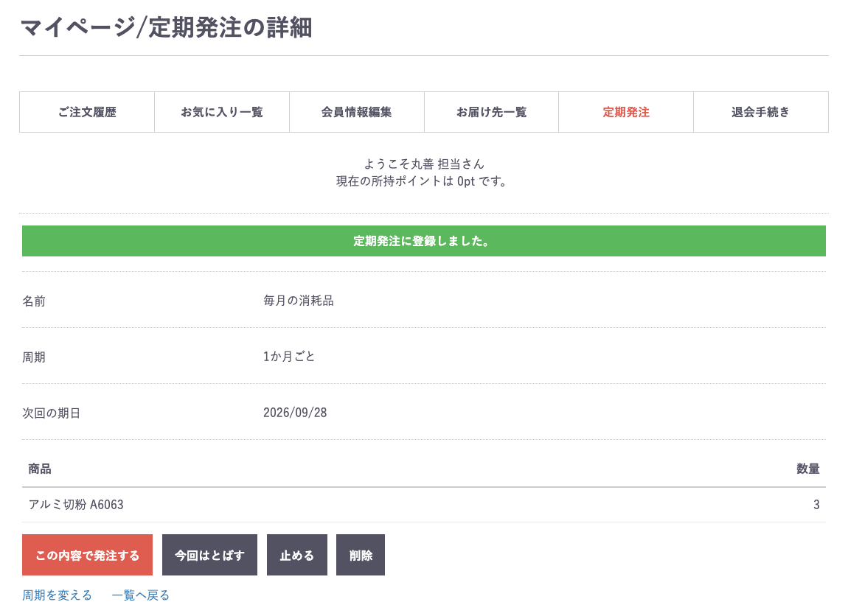Open the ご注文履歴 tab
Image resolution: width=848 pixels, height=616 pixels.
87,112
